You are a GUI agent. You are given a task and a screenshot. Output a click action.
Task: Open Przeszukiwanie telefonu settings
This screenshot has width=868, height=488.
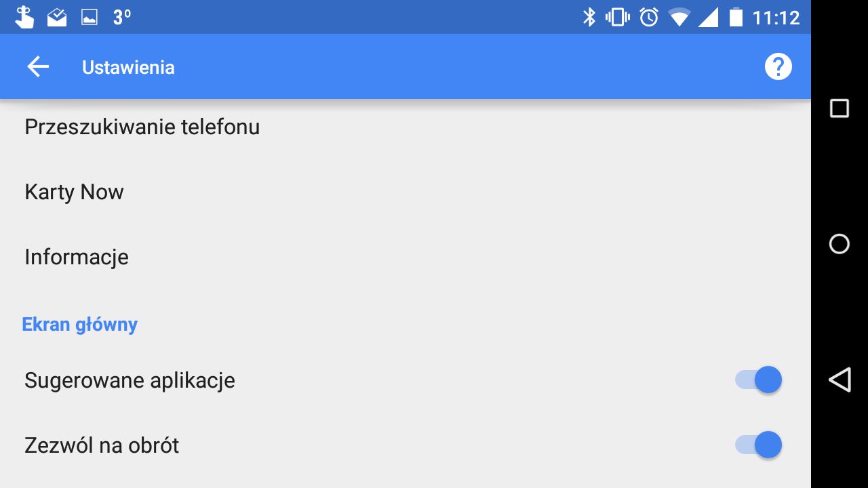pyautogui.click(x=142, y=127)
